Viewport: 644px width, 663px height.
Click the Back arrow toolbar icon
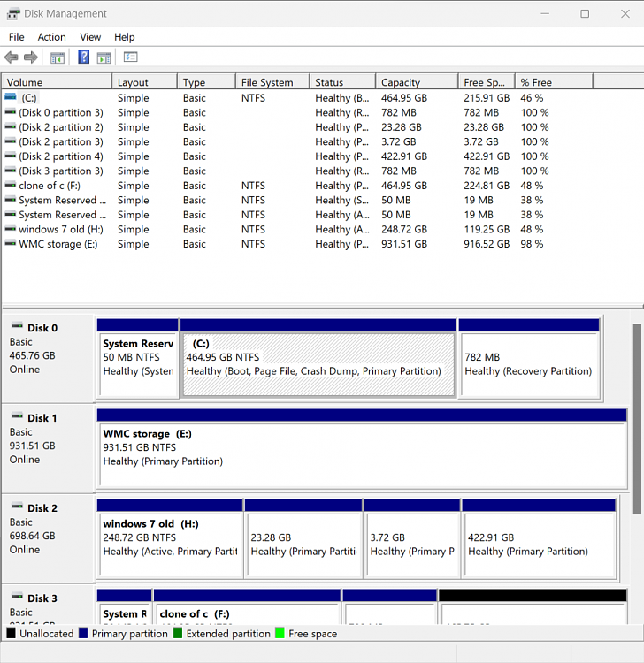pyautogui.click(x=11, y=57)
